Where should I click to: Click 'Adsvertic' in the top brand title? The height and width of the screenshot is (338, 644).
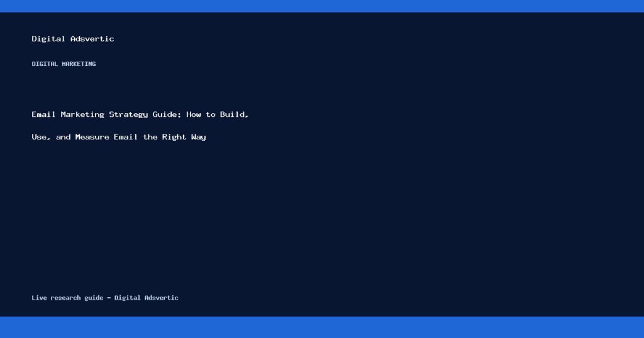[x=92, y=38]
